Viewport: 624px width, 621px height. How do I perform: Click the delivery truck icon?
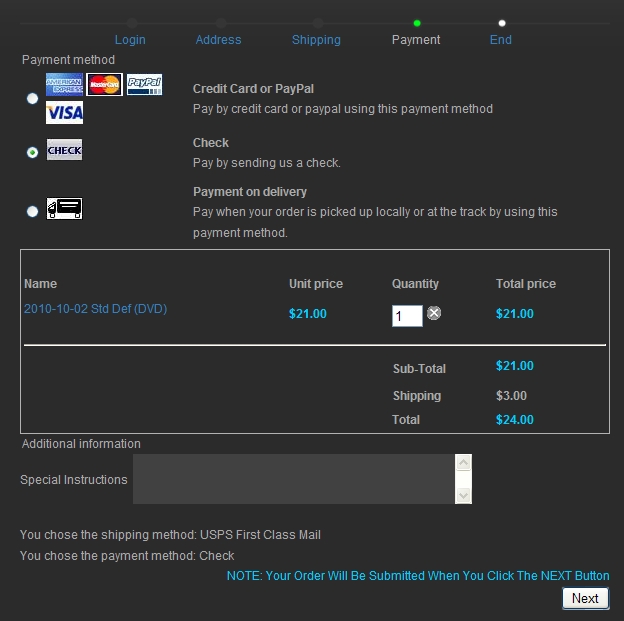click(64, 208)
